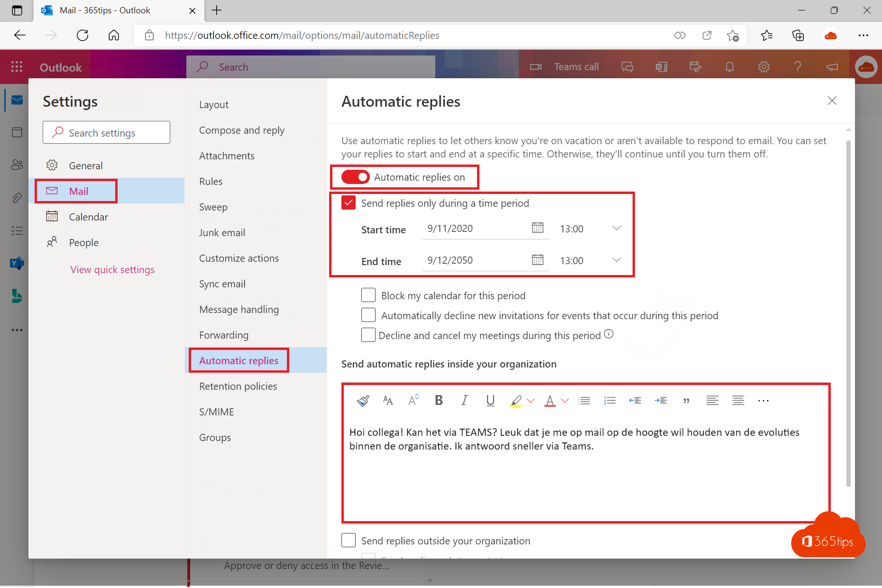Click Search settings field
Screen dimensions: 882x588
coord(106,132)
